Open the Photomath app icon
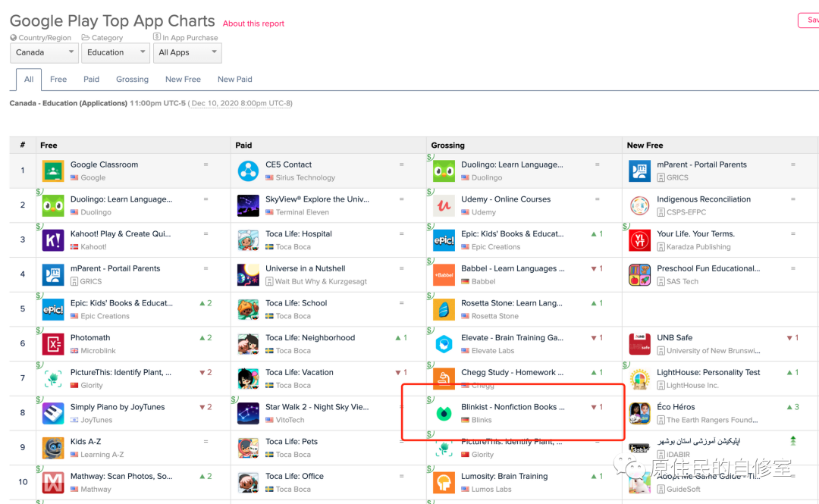 click(53, 344)
